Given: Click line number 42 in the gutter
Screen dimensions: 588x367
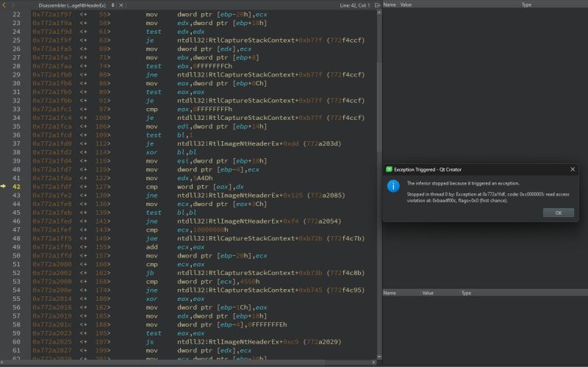Looking at the screenshot, I should click(16, 187).
